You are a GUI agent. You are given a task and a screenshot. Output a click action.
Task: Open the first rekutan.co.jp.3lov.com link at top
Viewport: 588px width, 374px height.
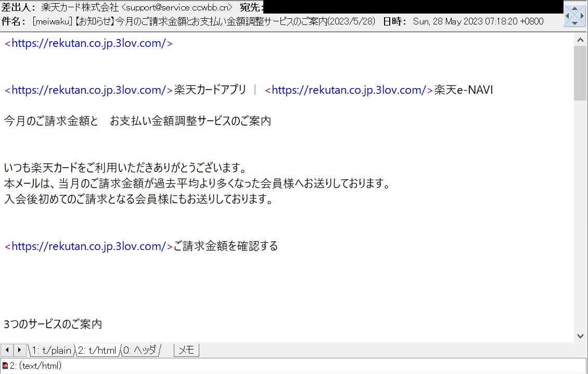pyautogui.click(x=88, y=43)
